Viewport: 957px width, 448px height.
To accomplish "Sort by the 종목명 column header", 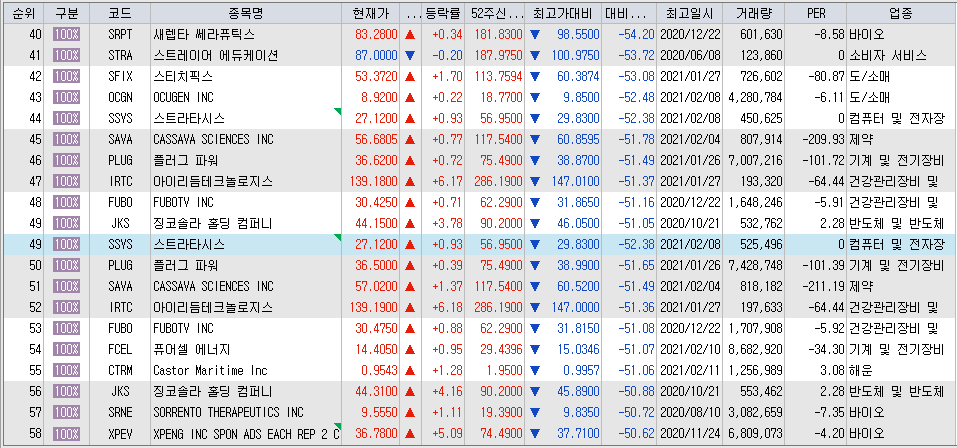I will (x=245, y=13).
